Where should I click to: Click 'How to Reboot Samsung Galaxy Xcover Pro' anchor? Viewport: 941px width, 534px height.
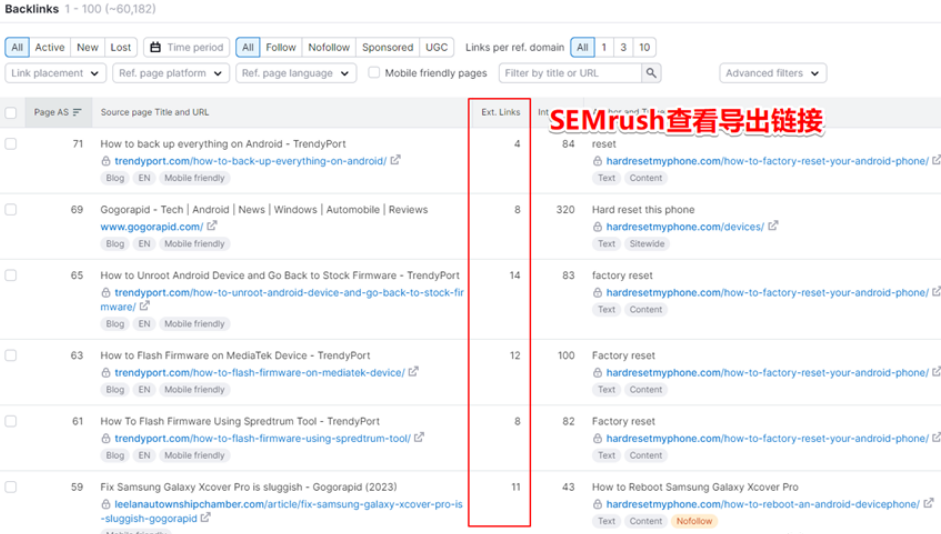(x=695, y=487)
